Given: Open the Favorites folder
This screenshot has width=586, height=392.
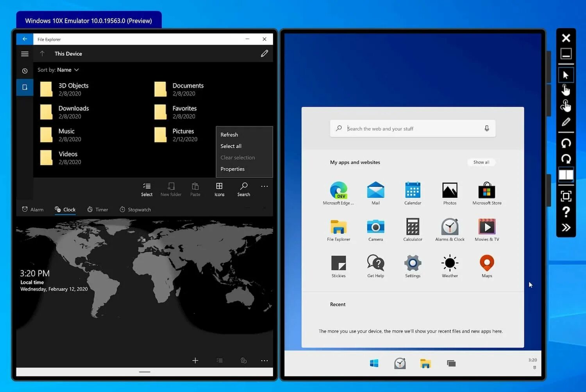Looking at the screenshot, I should pyautogui.click(x=176, y=112).
